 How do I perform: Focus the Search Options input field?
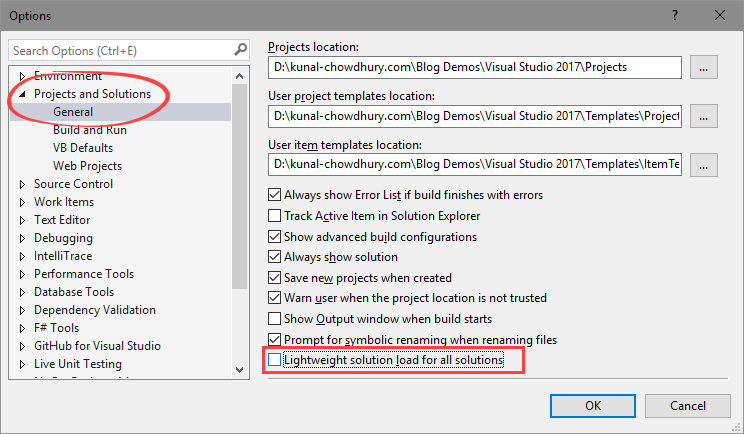[120, 50]
